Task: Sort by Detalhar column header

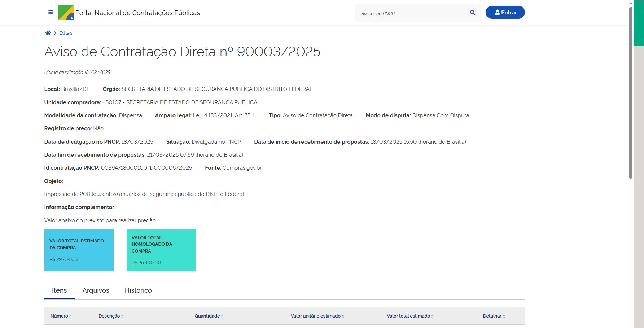Action: pos(494,316)
